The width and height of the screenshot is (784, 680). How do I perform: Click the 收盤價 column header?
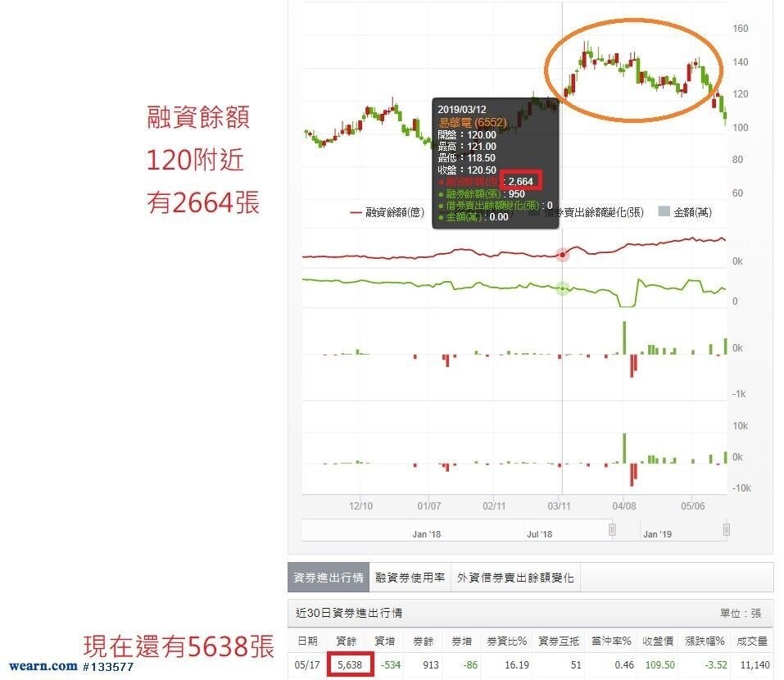[x=658, y=641]
